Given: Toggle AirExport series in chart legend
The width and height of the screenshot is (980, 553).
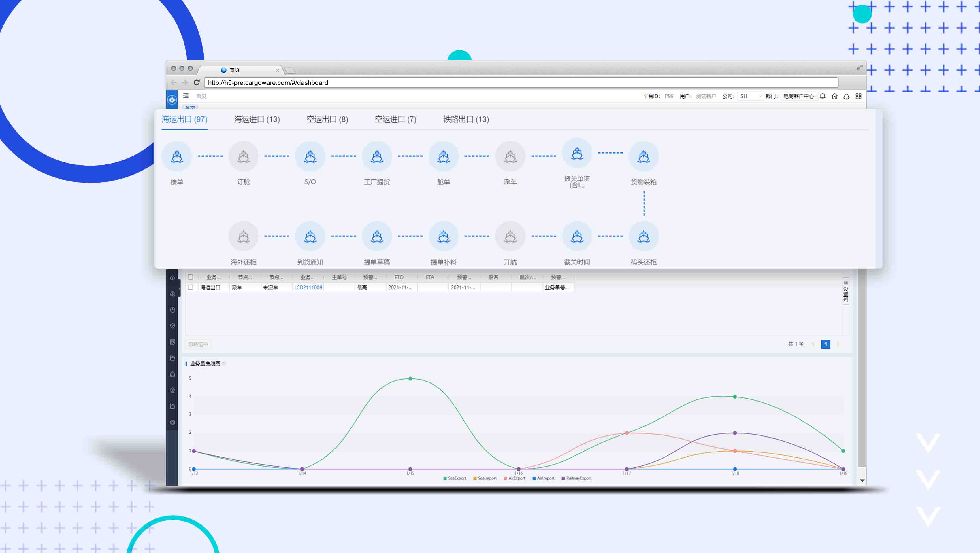Looking at the screenshot, I should coord(514,478).
